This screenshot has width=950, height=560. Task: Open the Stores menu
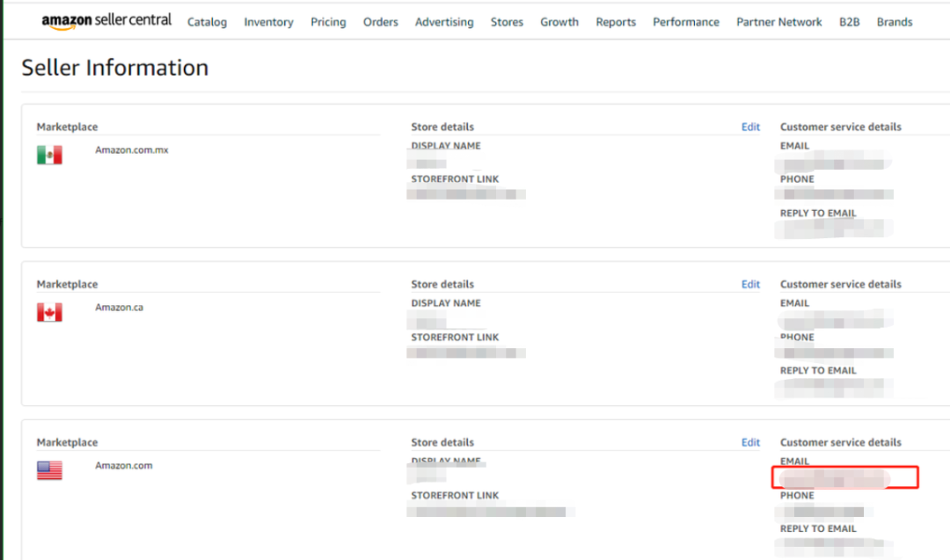pos(508,22)
